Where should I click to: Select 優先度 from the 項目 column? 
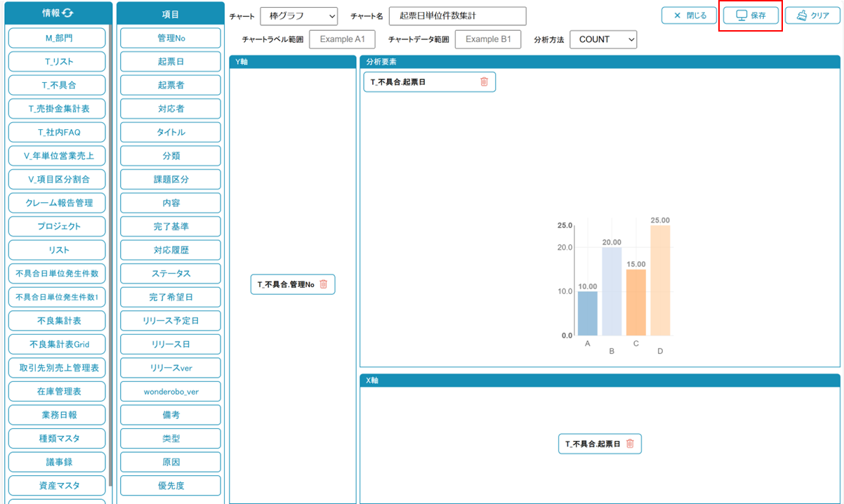tap(171, 485)
